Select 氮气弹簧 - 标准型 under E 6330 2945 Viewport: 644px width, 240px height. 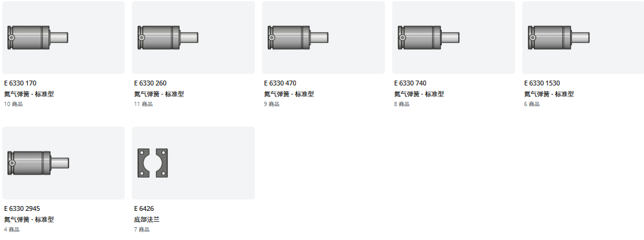[x=29, y=219]
